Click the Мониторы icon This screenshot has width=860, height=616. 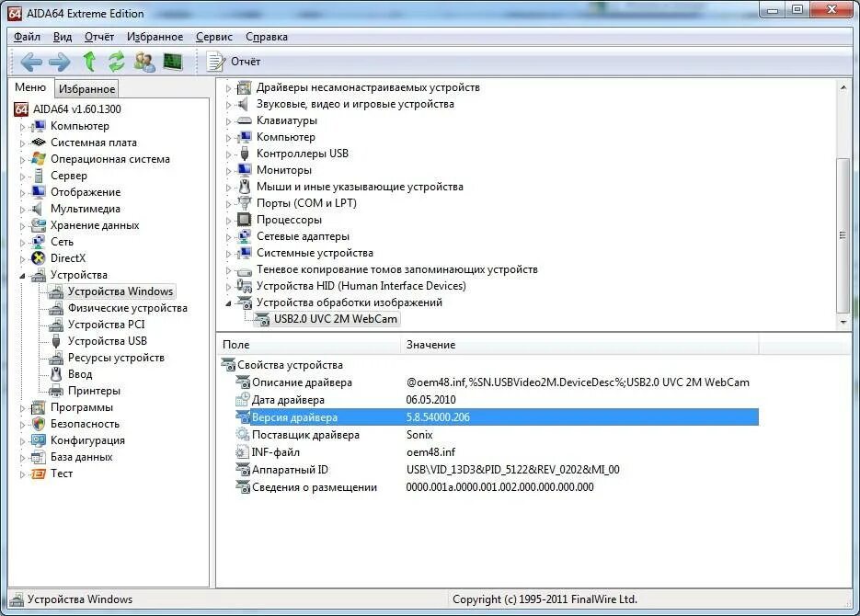point(244,170)
